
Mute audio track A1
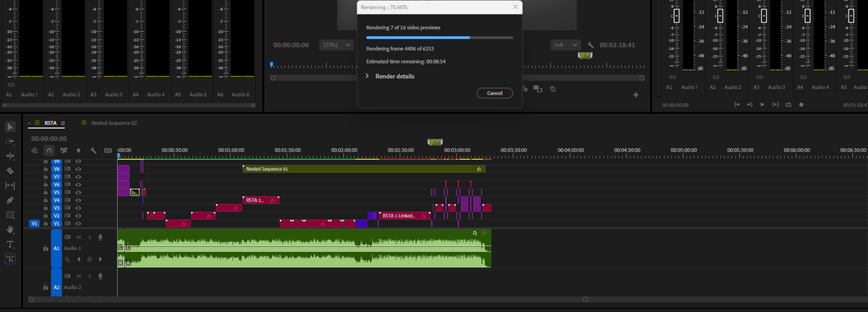pyautogui.click(x=79, y=237)
